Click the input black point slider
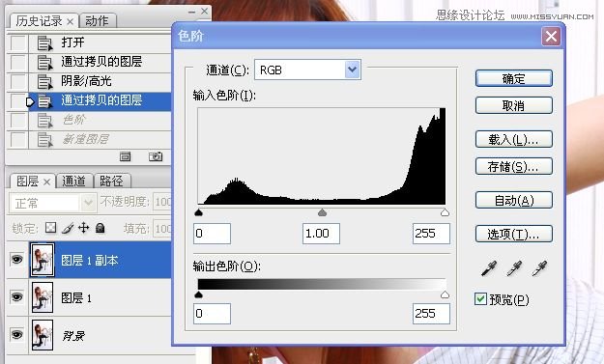This screenshot has width=604, height=364. click(x=199, y=212)
